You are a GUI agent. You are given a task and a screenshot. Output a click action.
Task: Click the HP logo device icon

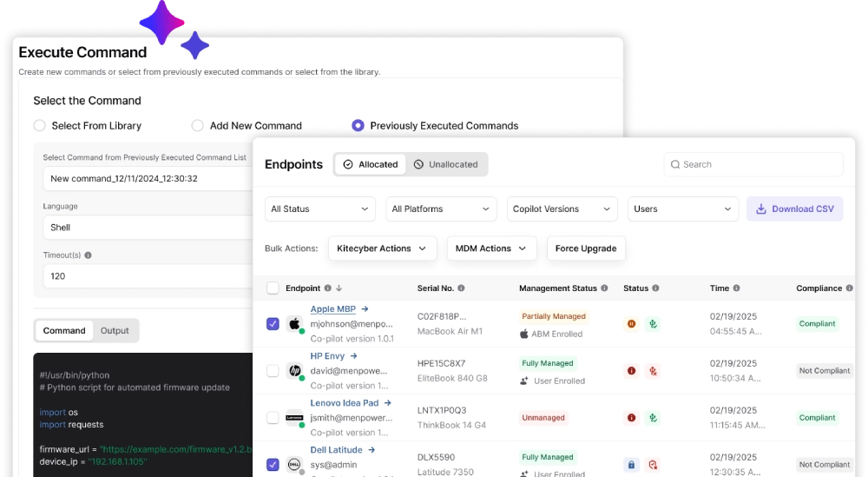294,371
